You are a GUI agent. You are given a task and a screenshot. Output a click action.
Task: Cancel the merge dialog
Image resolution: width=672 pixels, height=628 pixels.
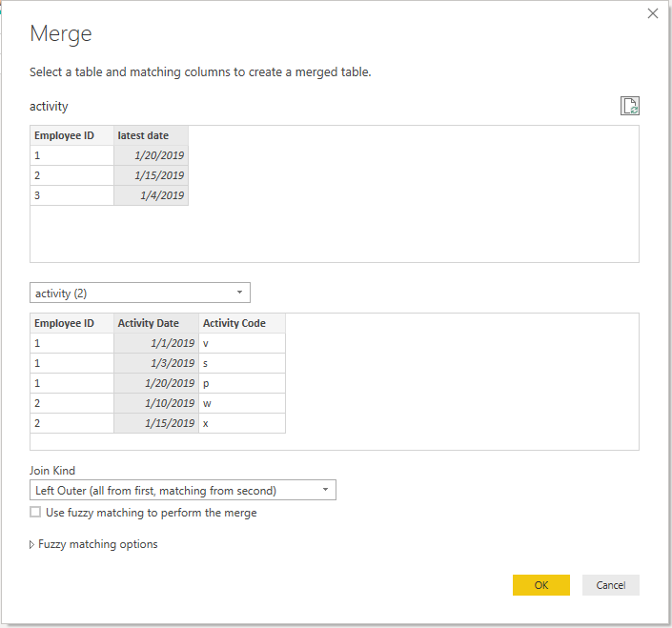(x=610, y=585)
